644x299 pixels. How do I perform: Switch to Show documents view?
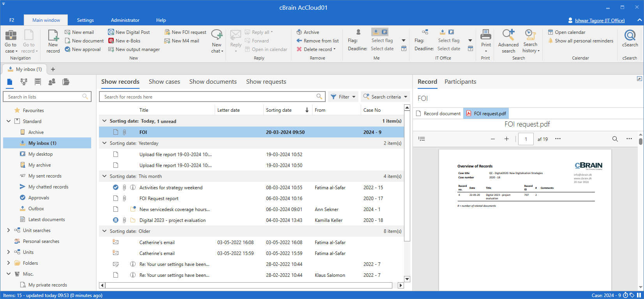tap(213, 82)
